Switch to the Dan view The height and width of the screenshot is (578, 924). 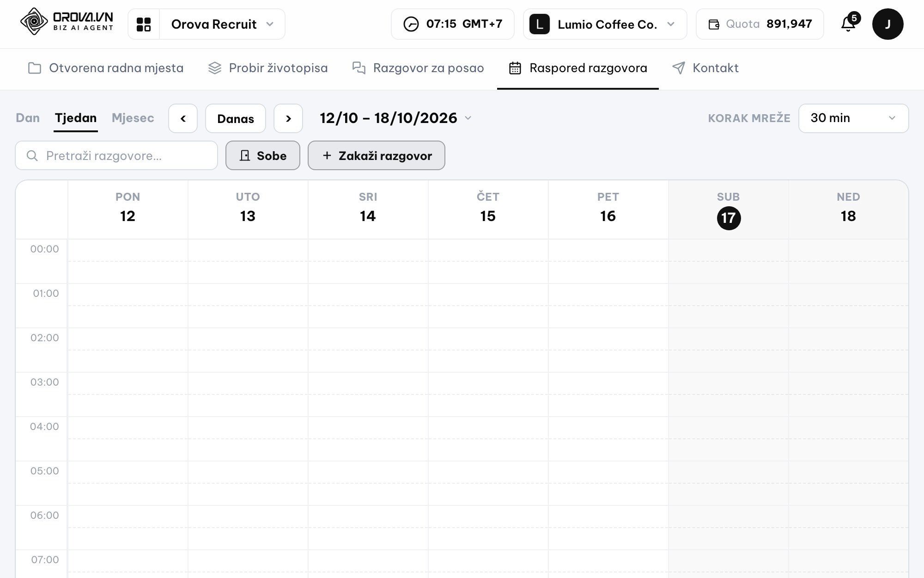point(28,118)
